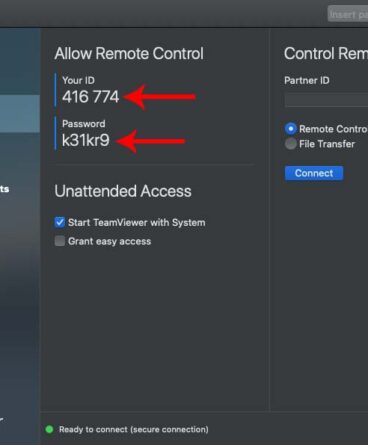The image size is (368, 445).
Task: Focus the Partner ID input field
Action: click(326, 100)
